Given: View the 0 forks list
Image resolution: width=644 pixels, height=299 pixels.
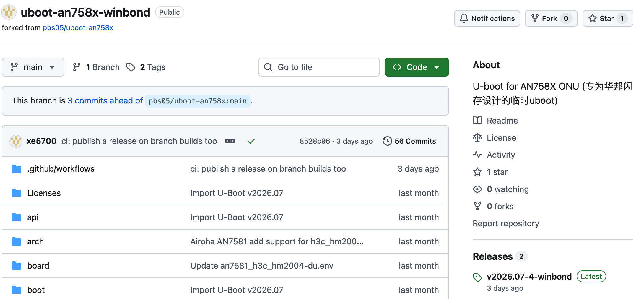Looking at the screenshot, I should 493,206.
